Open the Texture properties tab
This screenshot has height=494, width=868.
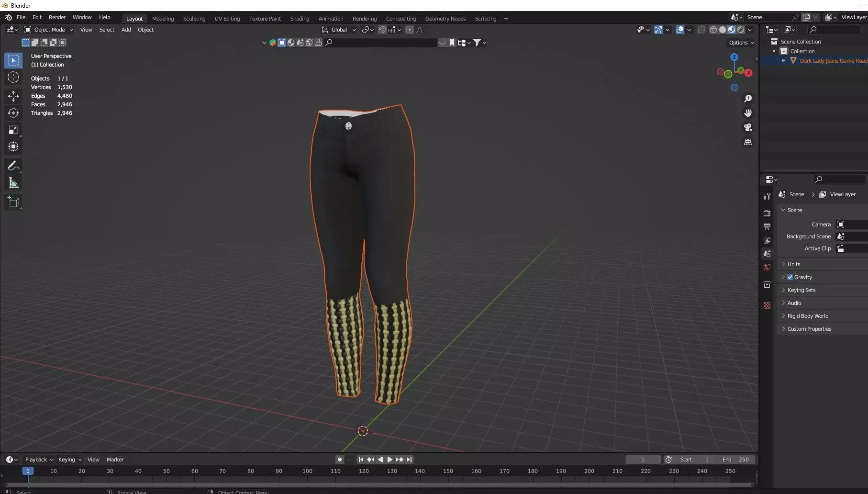(767, 305)
